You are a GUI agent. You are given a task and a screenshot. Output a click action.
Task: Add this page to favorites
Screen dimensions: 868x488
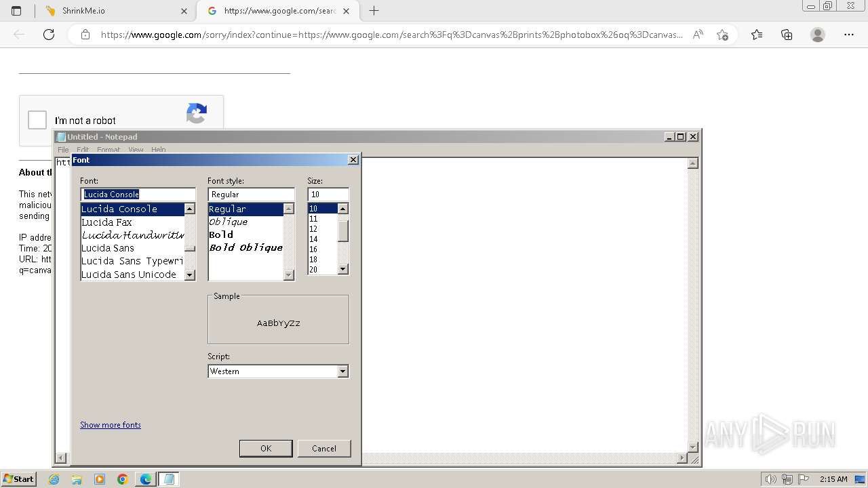point(722,35)
